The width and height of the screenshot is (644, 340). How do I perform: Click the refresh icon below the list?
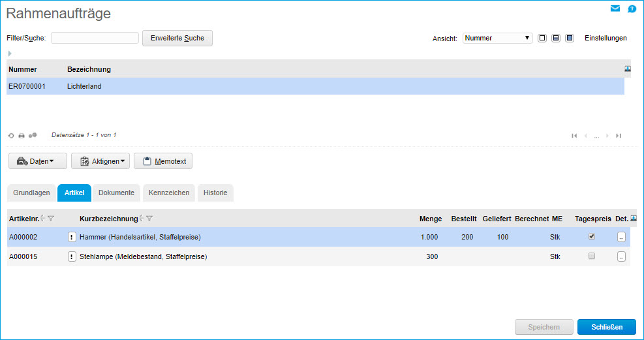[x=11, y=136]
